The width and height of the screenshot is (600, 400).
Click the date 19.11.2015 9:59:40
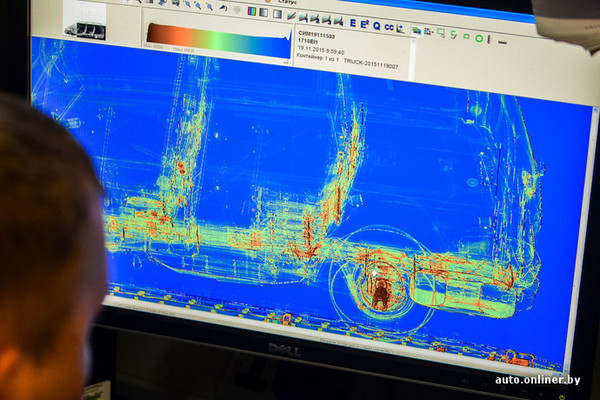321,50
